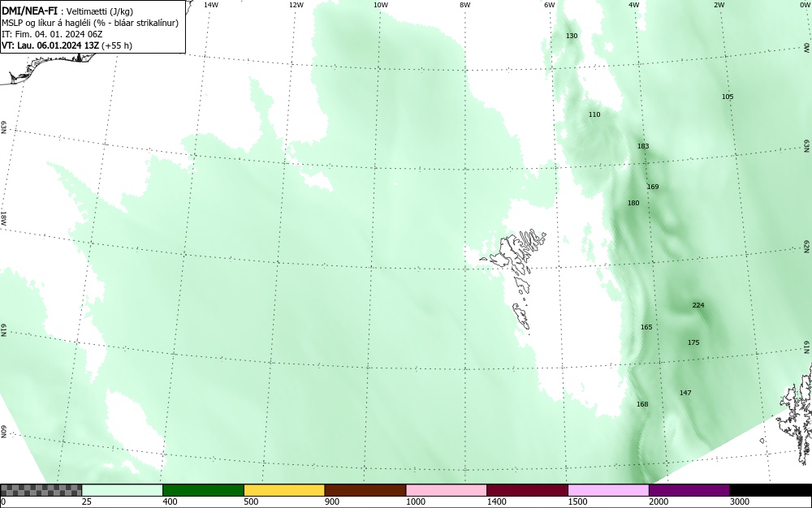This screenshot has height=508, width=812.
Task: Click the legend number 25
Action: [x=87, y=502]
